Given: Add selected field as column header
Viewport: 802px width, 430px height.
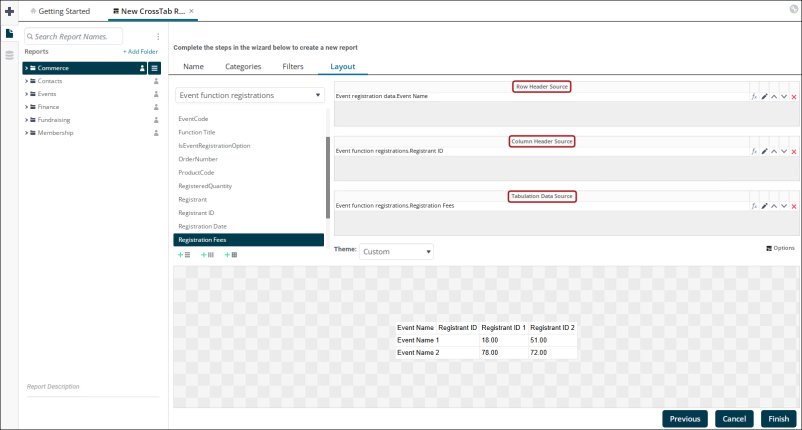Looking at the screenshot, I should (x=207, y=255).
